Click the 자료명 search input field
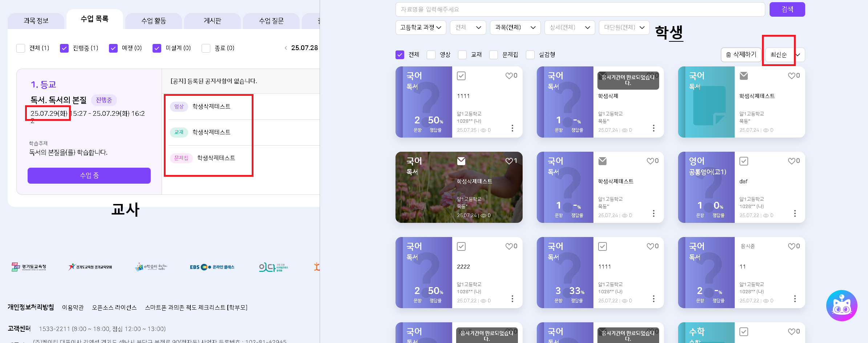 pos(580,9)
